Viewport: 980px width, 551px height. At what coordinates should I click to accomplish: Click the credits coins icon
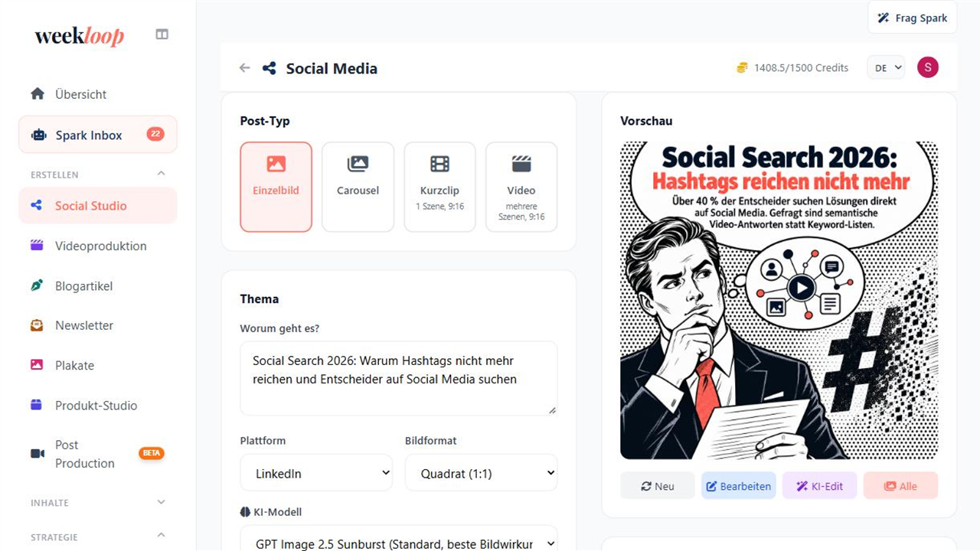pyautogui.click(x=742, y=68)
